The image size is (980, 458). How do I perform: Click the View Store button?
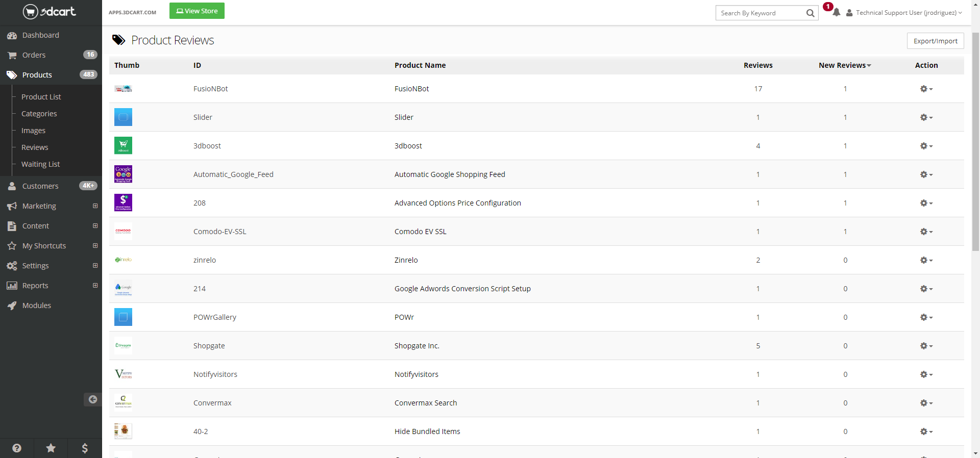click(x=197, y=11)
